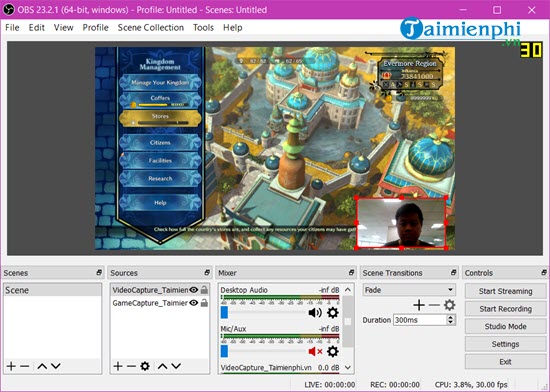The image size is (550, 392).
Task: Click the Duration 300ms input field
Action: point(420,320)
